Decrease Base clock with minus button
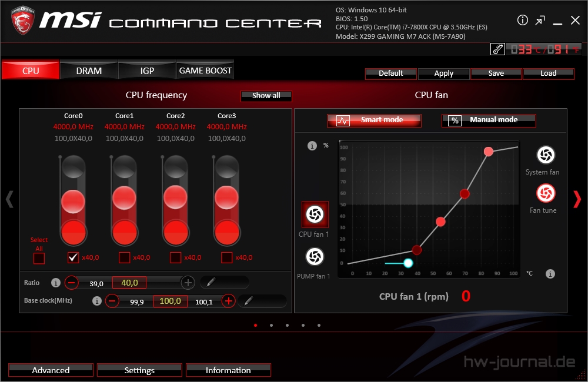588x382 pixels. click(112, 301)
